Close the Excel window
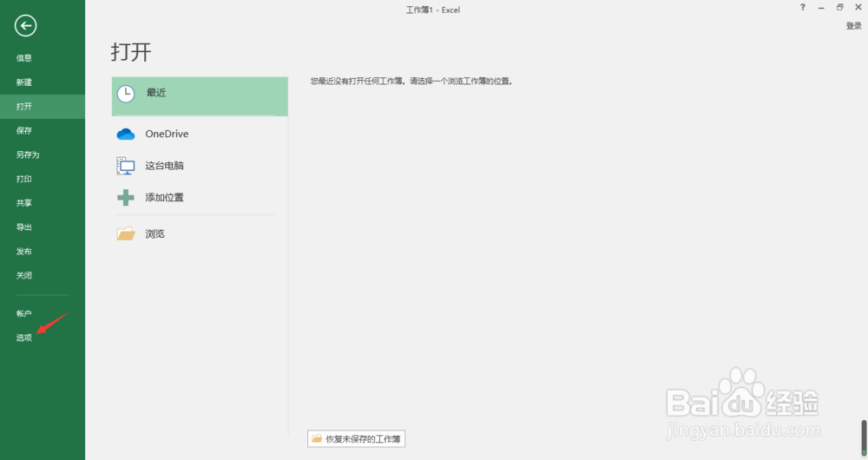Screen dimensions: 868x460 click(858, 7)
